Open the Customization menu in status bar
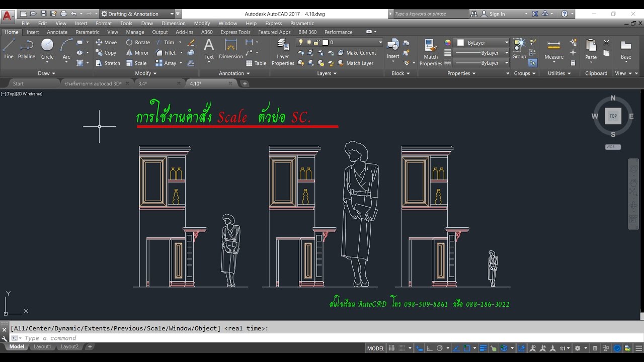The width and height of the screenshot is (644, 362). point(639,348)
